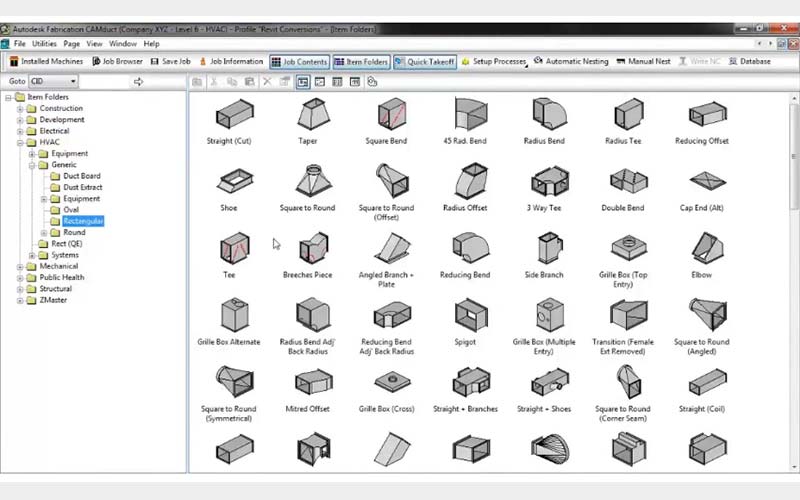Image resolution: width=800 pixels, height=500 pixels.
Task: Pick the 3 Way Tee fitting
Action: 544,182
